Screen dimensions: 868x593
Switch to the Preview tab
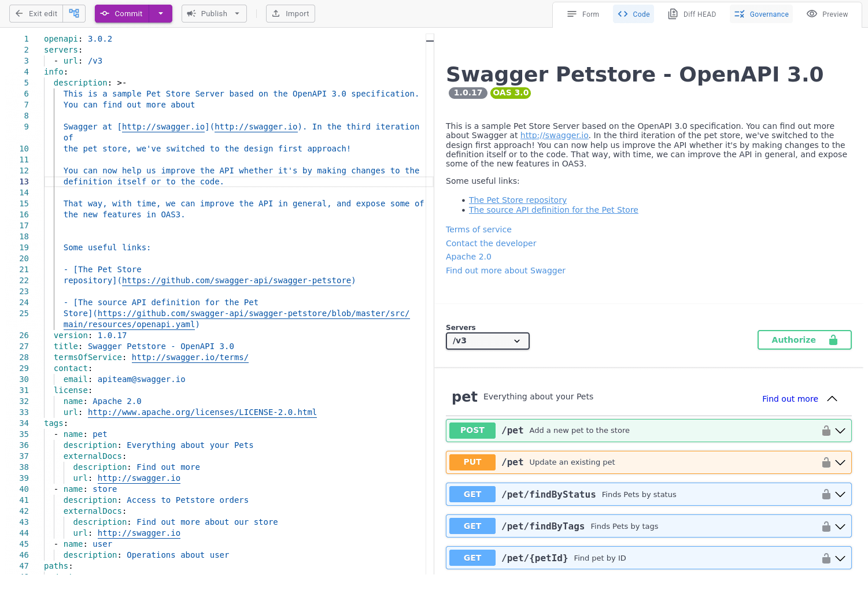(827, 14)
